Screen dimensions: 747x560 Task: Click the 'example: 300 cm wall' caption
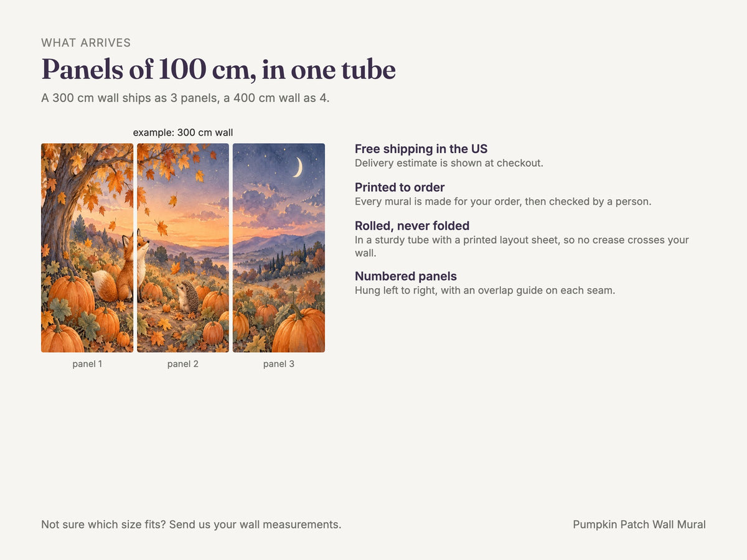pos(183,133)
